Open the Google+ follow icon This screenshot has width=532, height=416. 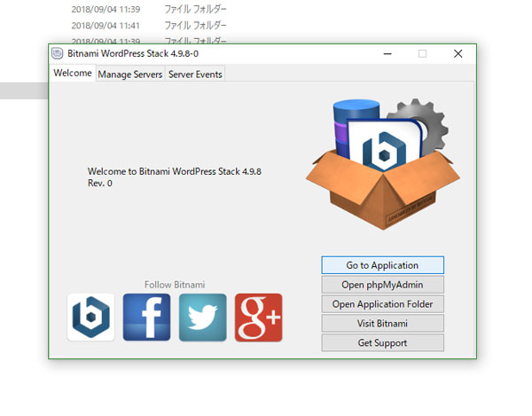click(259, 318)
